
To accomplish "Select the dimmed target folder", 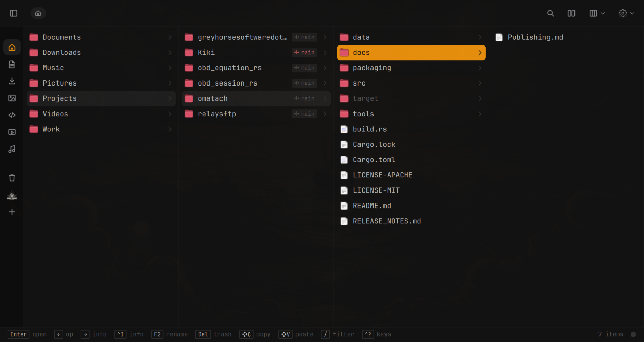I will click(411, 98).
